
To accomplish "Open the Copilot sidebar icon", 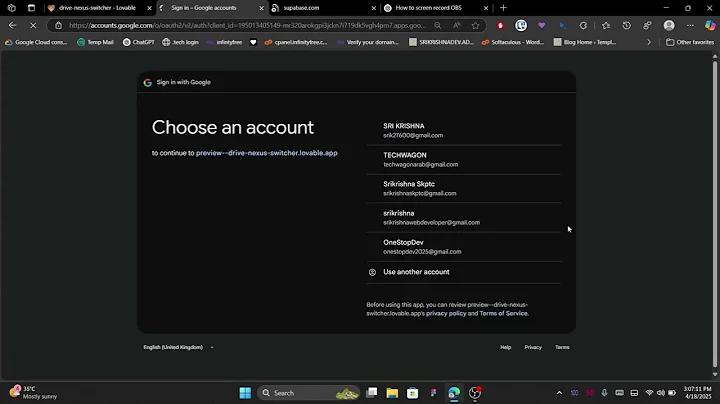I will point(710,26).
